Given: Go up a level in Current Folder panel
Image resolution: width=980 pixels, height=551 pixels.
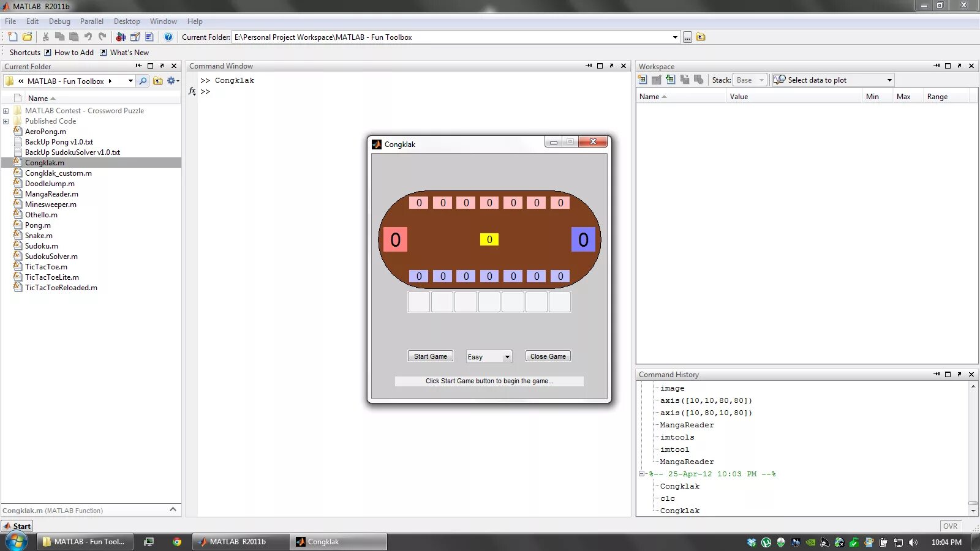Looking at the screenshot, I should point(158,81).
